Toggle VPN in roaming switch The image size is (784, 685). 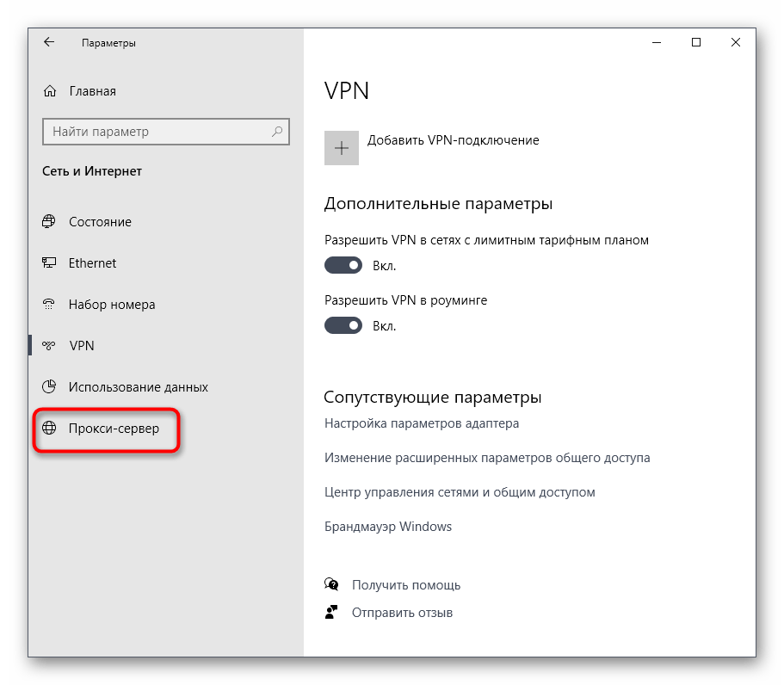[343, 326]
